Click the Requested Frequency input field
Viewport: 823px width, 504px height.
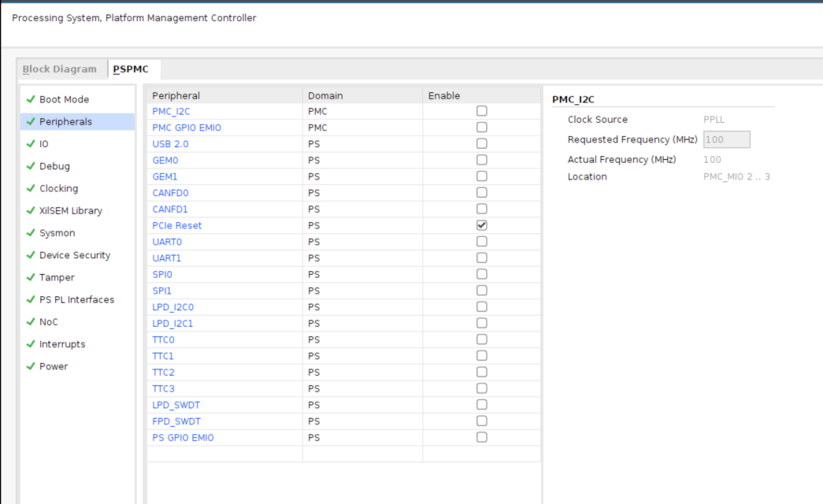[726, 139]
